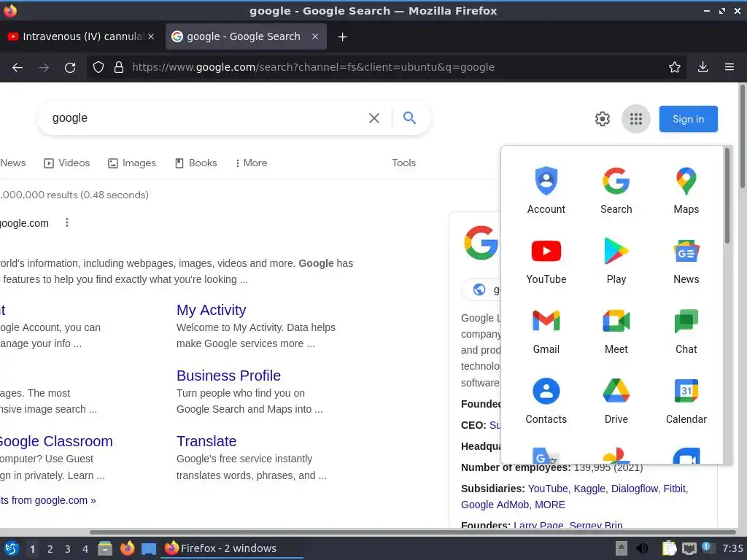747x560 pixels.
Task: Click the Sign in button
Action: coord(688,119)
